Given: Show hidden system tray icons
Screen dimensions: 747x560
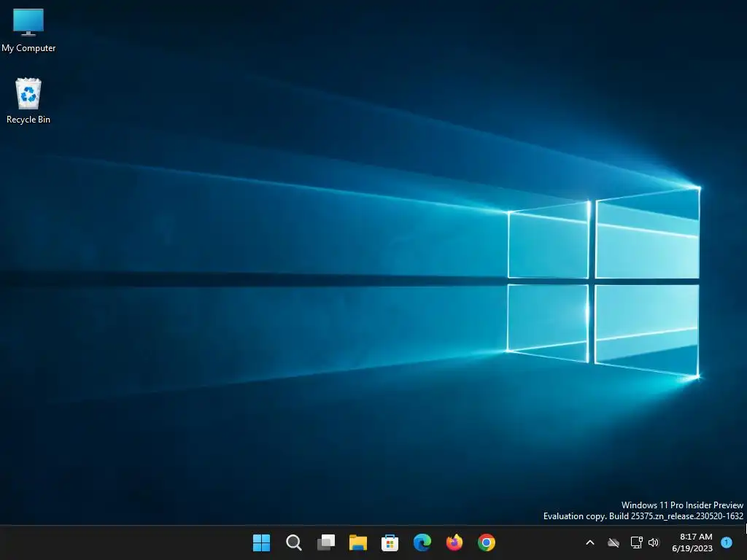Looking at the screenshot, I should 589,542.
